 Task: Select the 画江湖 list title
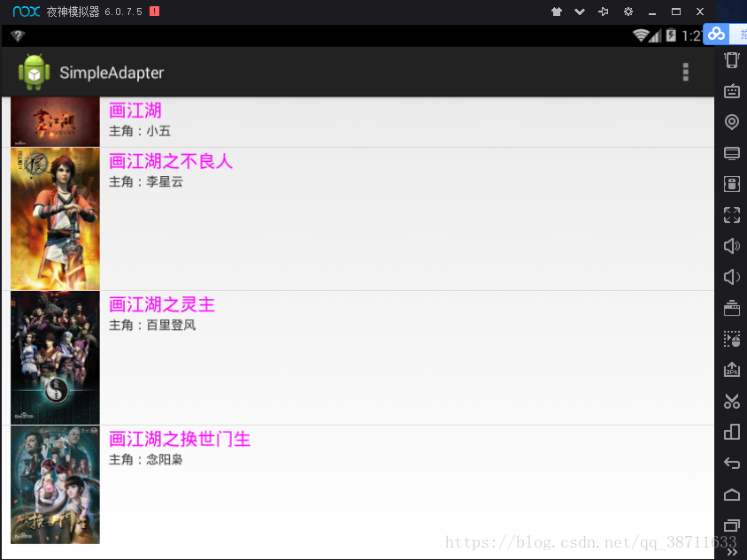coord(135,111)
